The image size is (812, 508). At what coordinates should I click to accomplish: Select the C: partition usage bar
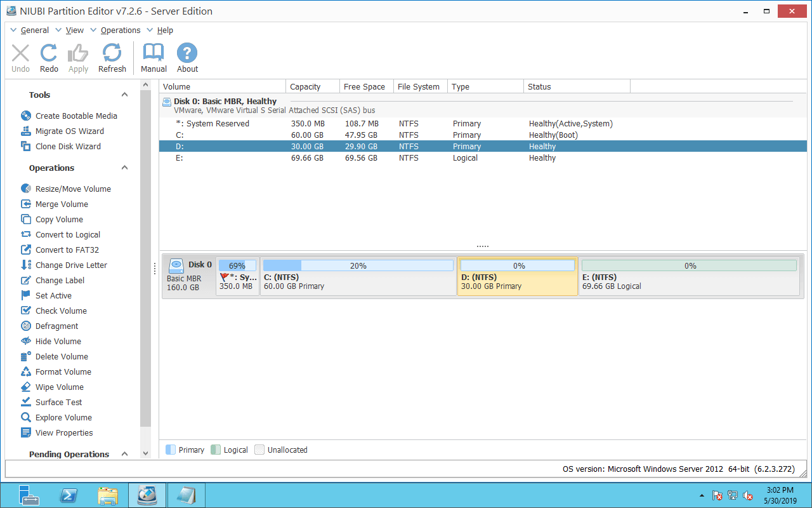(x=358, y=265)
